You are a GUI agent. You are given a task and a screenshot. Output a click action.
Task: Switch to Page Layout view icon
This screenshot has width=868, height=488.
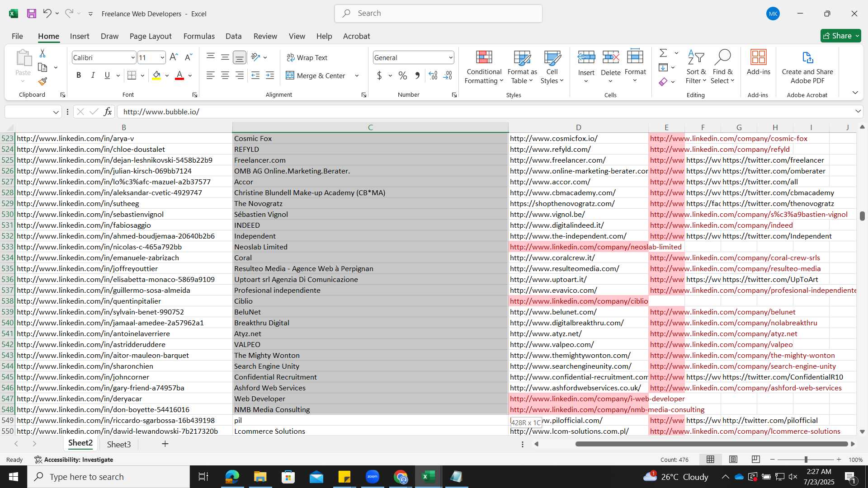tap(733, 460)
